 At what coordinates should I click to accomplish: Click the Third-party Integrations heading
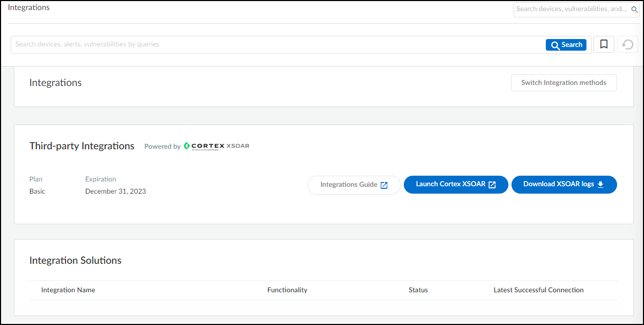tap(82, 146)
